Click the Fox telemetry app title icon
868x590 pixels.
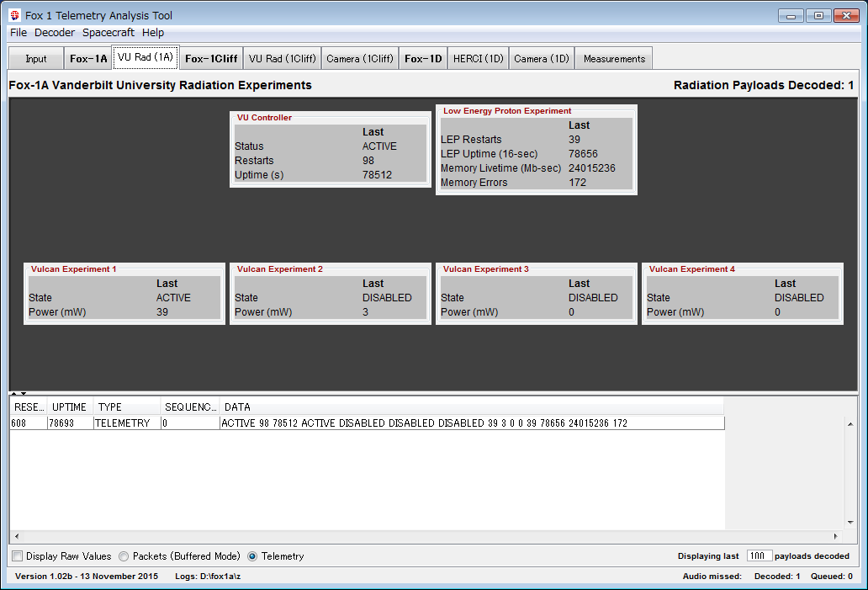click(15, 15)
